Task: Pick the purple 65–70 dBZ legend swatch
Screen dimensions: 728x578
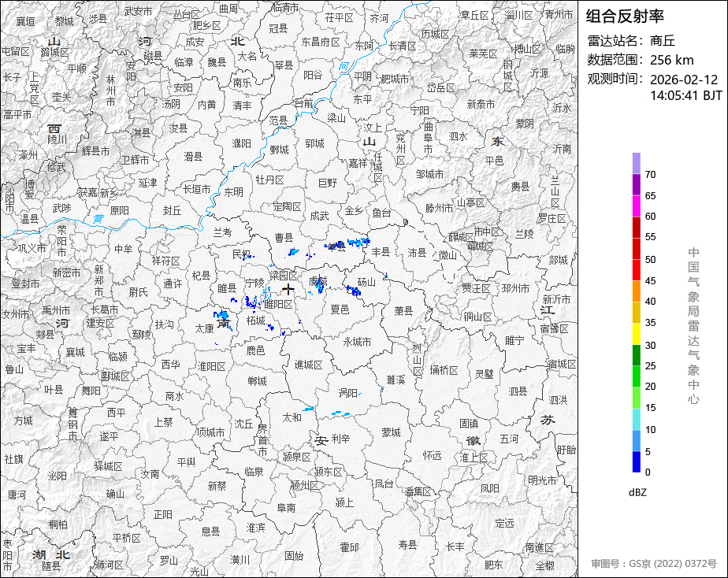Action: [x=636, y=184]
